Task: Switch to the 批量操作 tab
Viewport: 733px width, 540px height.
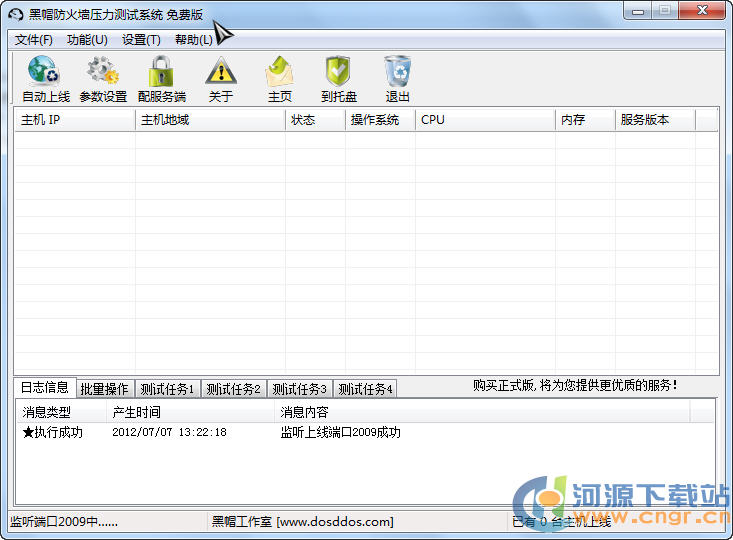Action: tap(104, 389)
